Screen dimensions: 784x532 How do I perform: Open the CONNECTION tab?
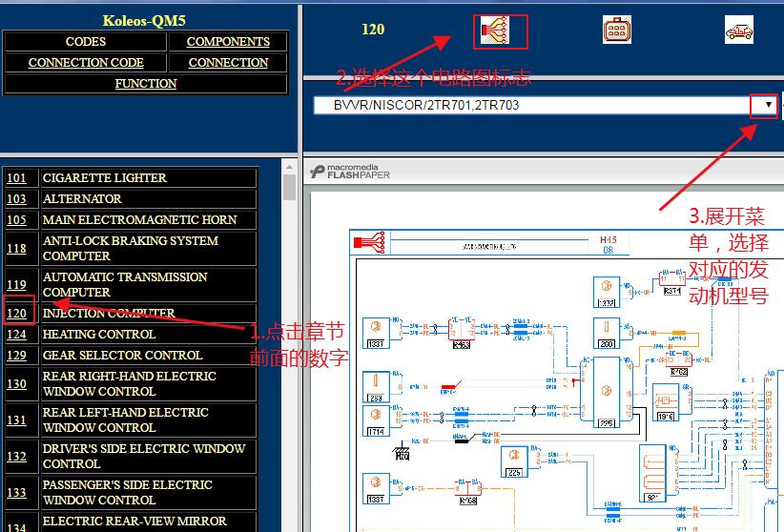pyautogui.click(x=228, y=63)
